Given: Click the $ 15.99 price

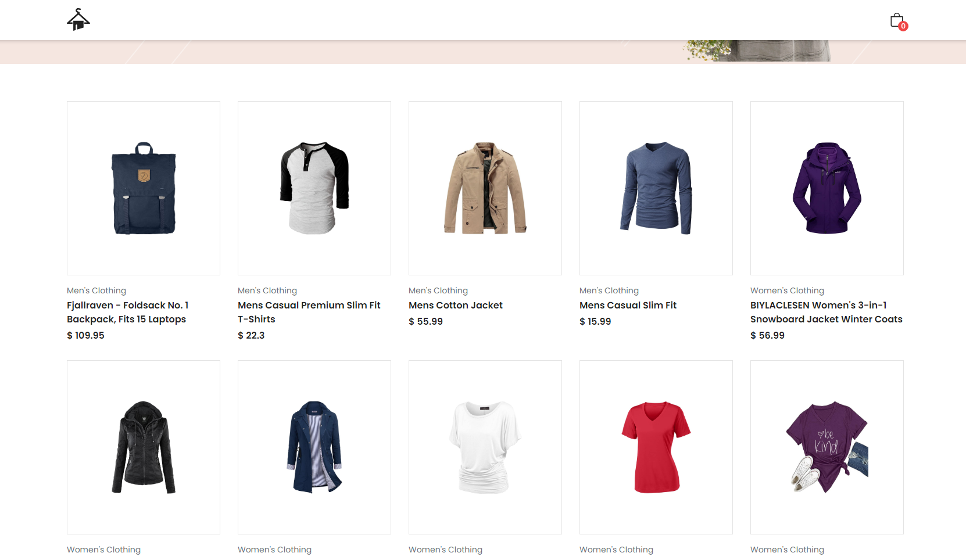Looking at the screenshot, I should (x=595, y=321).
